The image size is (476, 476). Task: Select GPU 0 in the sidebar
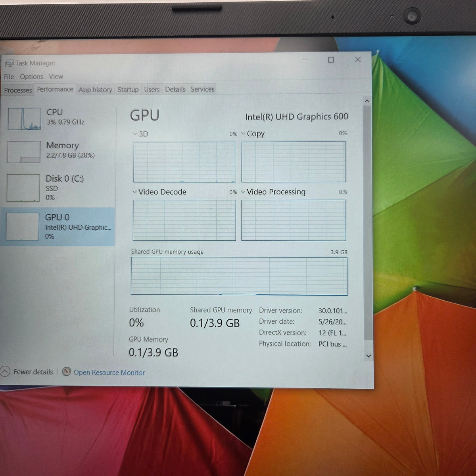pyautogui.click(x=58, y=226)
